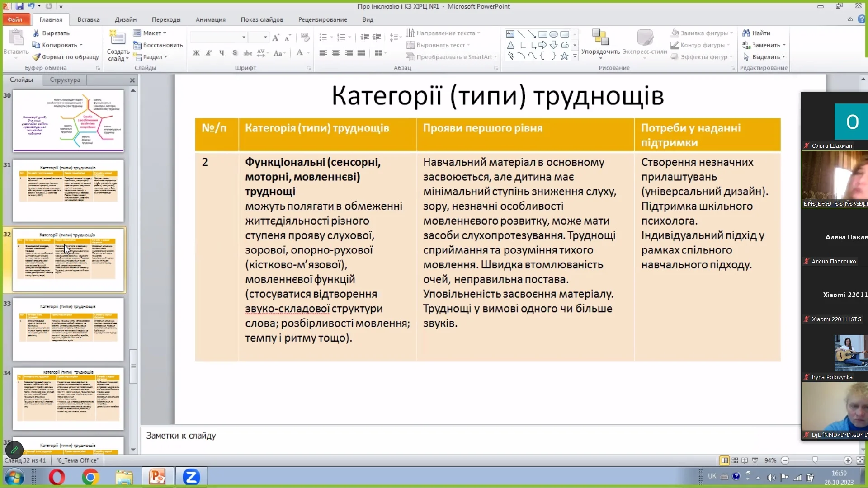The image size is (868, 488).
Task: Open the Анимация ribbon tab
Action: pos(210,19)
